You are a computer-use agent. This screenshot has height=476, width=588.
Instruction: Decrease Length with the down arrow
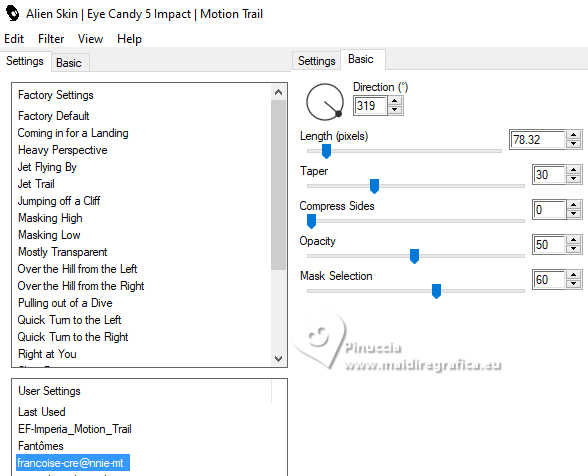tap(573, 144)
